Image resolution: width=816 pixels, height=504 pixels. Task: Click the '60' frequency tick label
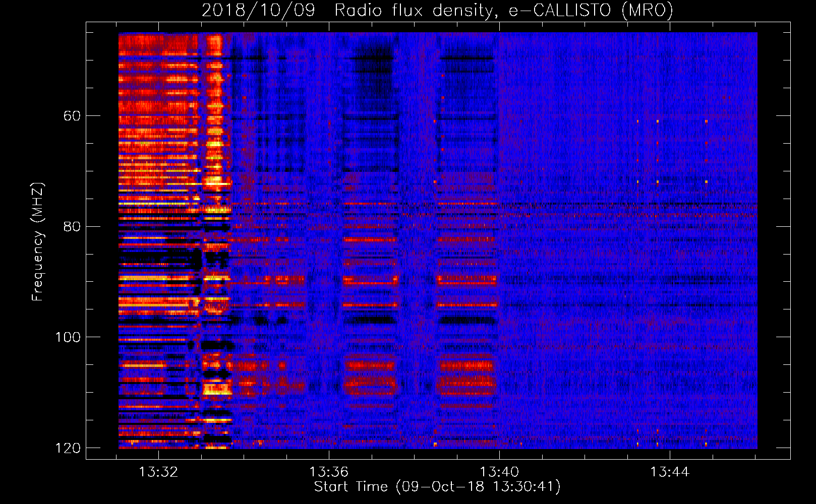click(x=72, y=116)
